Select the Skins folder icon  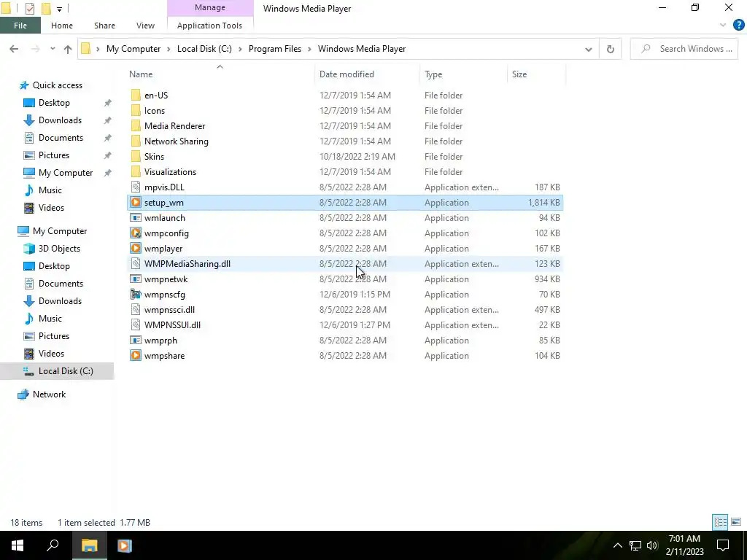(136, 156)
